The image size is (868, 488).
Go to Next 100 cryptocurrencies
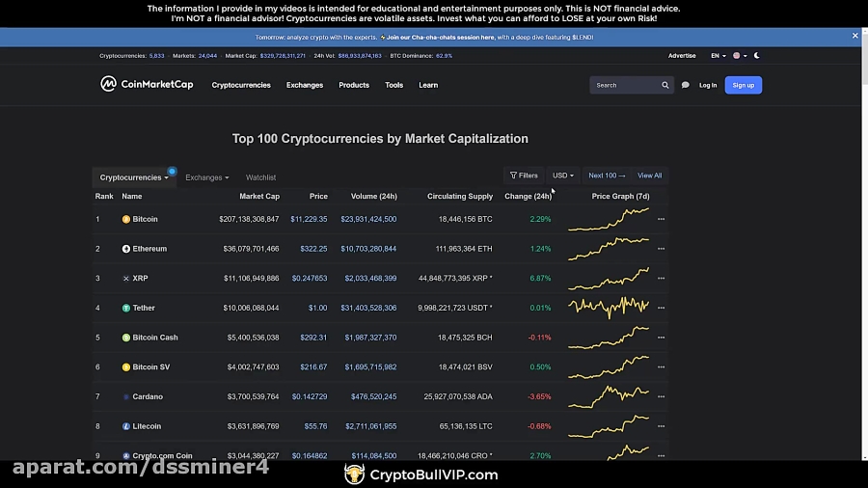point(607,176)
